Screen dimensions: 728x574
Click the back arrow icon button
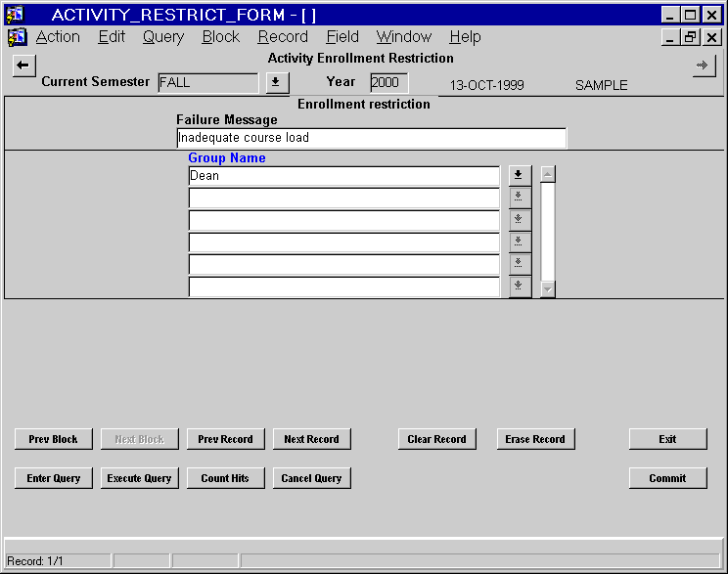[23, 66]
